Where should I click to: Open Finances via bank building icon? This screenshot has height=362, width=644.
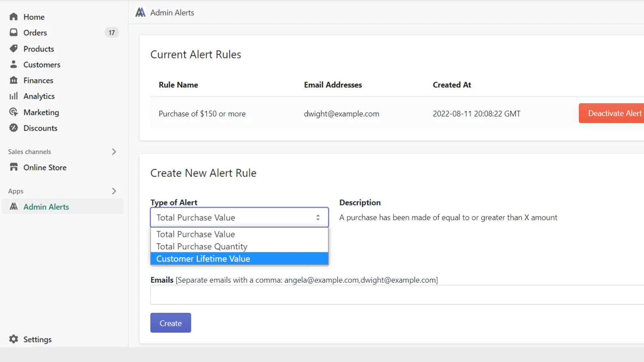click(14, 80)
